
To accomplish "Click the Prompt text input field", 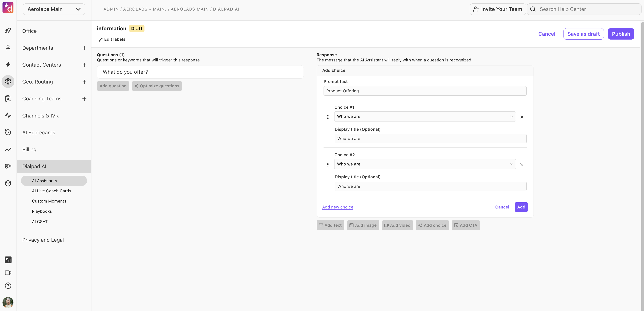I will click(425, 91).
